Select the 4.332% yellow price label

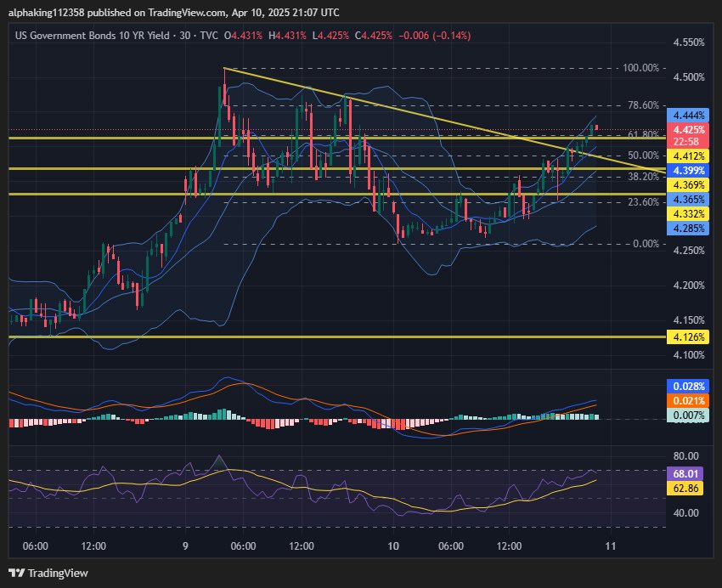688,213
